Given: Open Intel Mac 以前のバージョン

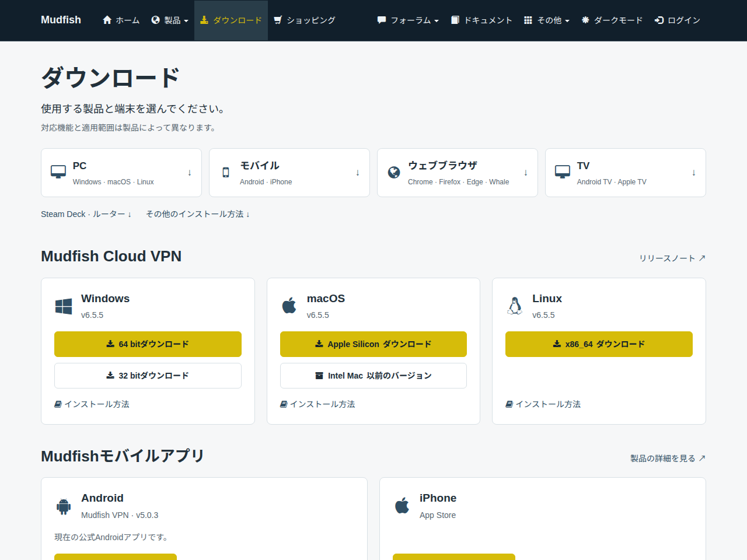Looking at the screenshot, I should click(373, 376).
